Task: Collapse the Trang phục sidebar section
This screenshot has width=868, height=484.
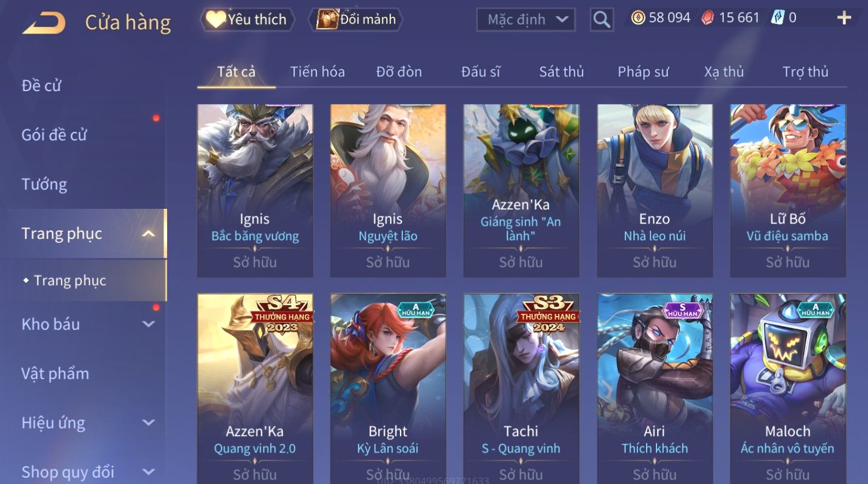Action: click(x=148, y=234)
